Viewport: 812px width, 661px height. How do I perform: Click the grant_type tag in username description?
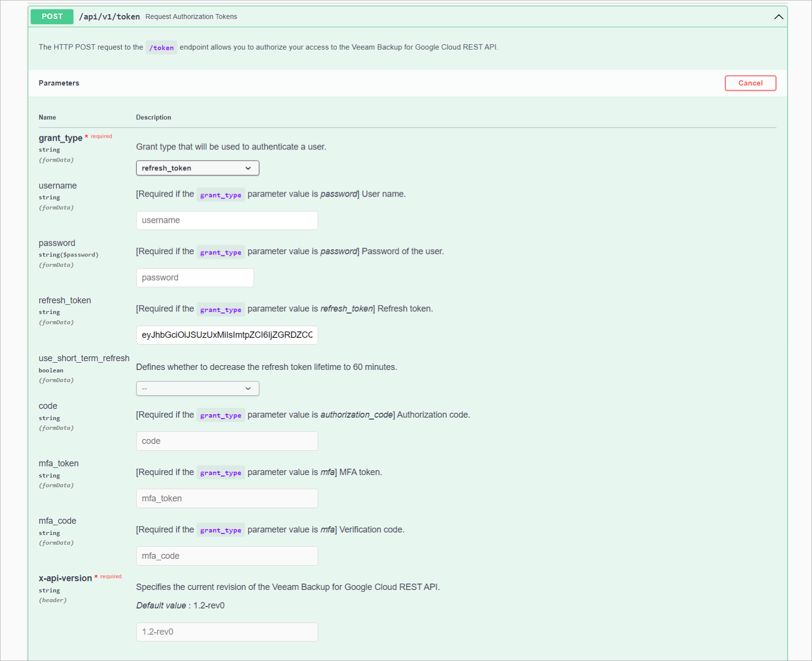[x=221, y=195]
